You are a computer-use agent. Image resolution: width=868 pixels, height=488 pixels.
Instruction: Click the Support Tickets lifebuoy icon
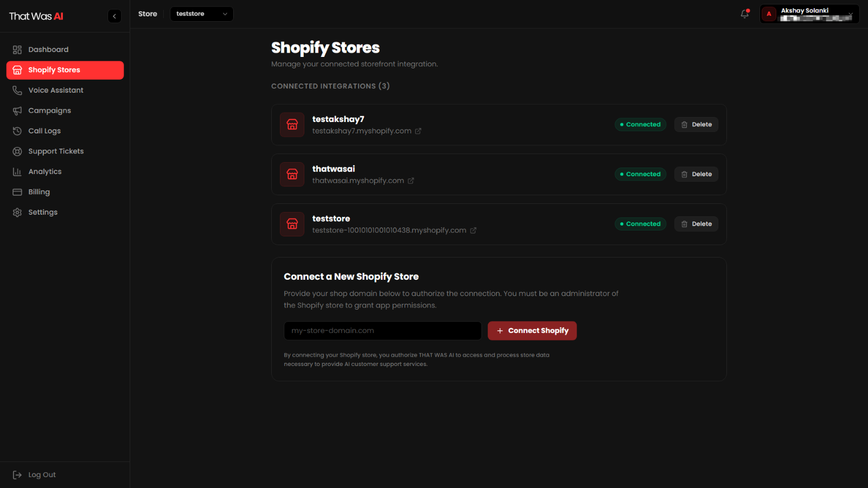pyautogui.click(x=17, y=151)
